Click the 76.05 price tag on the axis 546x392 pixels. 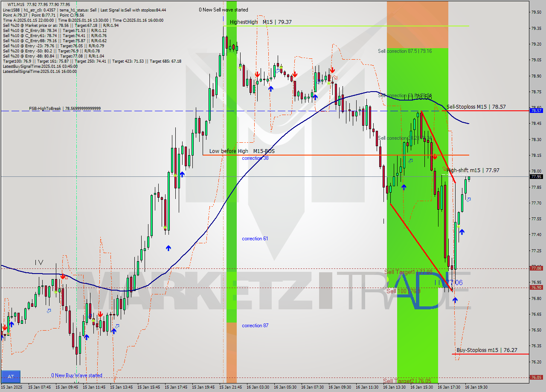click(536, 377)
